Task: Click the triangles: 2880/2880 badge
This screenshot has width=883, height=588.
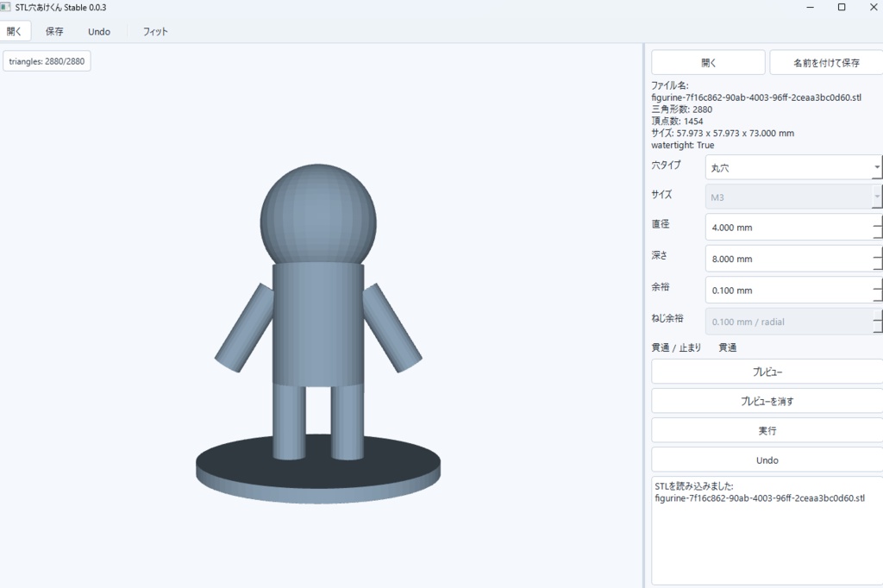Action: 47,61
